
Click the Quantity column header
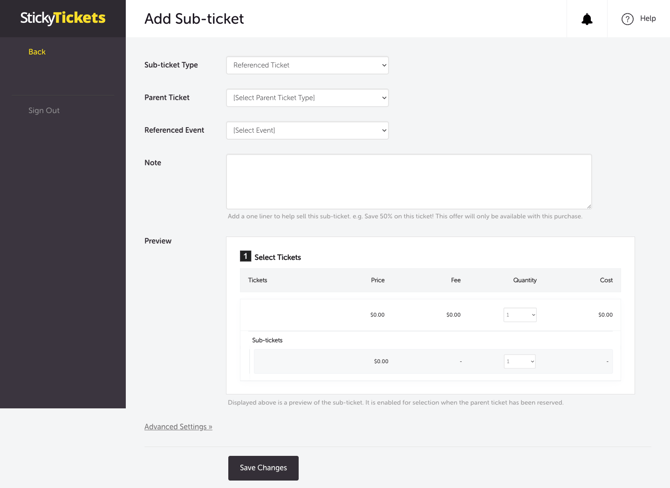(525, 280)
